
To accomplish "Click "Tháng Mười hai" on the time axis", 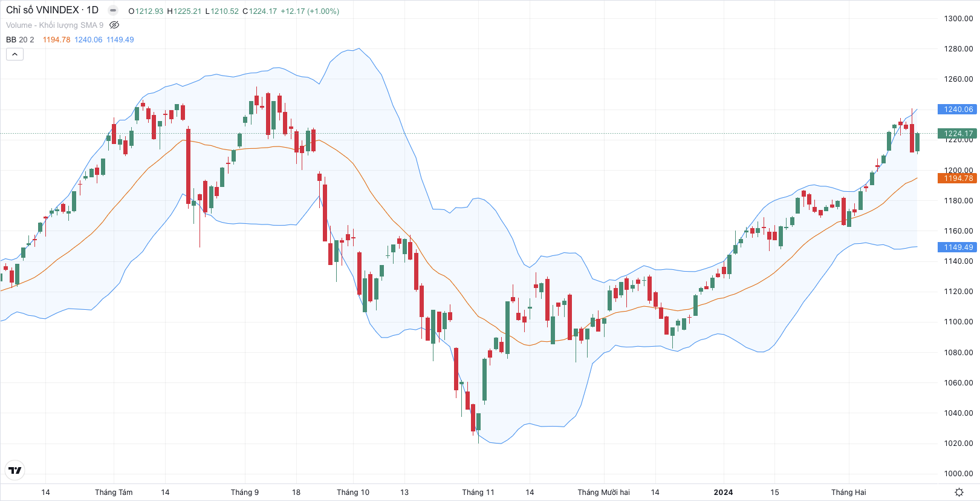I will point(603,492).
